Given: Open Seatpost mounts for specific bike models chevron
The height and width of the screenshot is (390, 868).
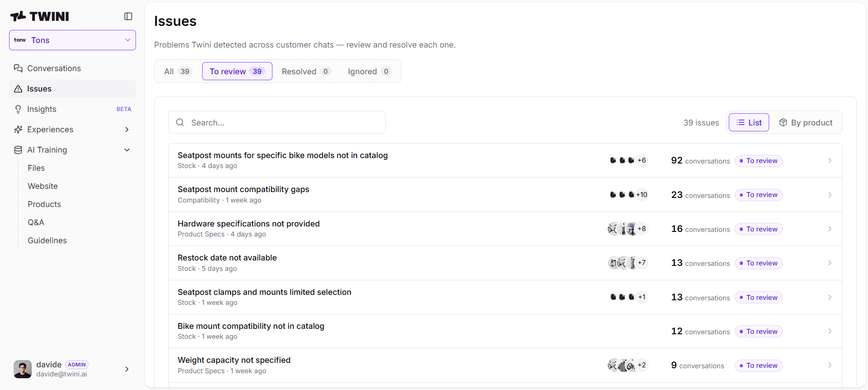Looking at the screenshot, I should click(x=830, y=160).
